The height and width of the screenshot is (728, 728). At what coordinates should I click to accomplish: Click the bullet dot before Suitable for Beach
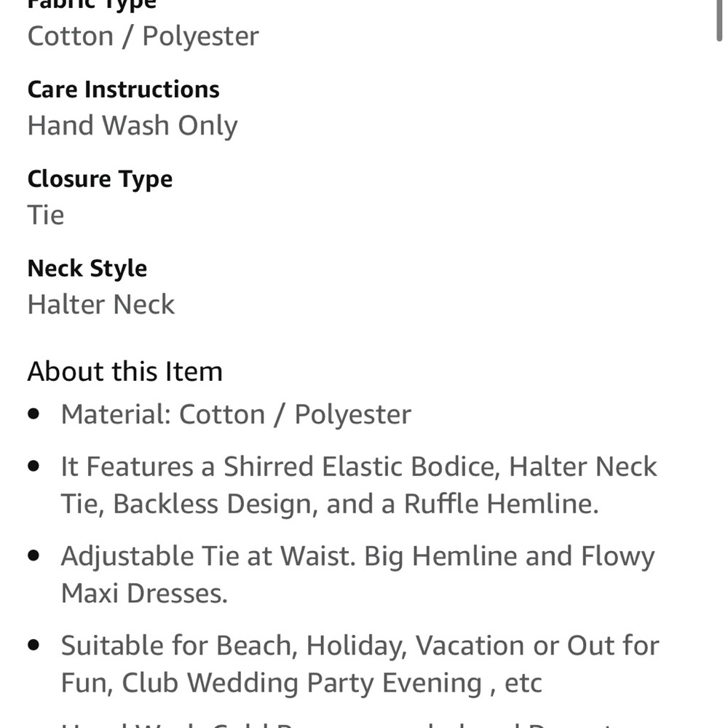click(33, 646)
